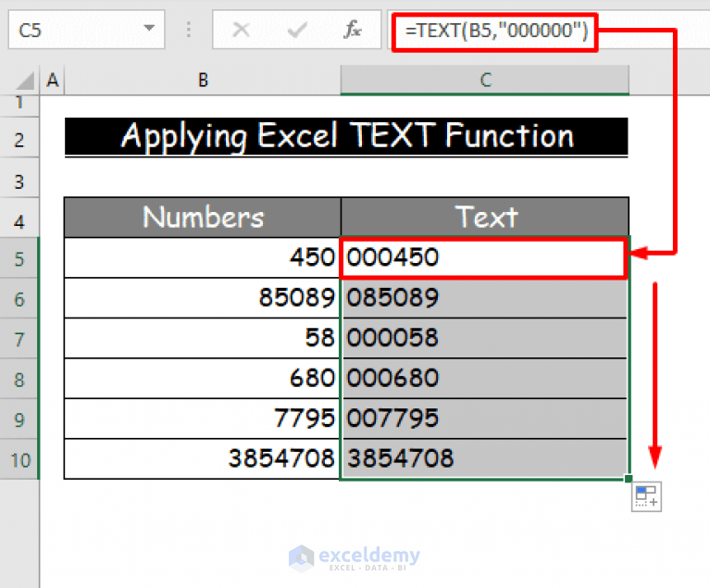Click the Enter checkmark formula icon

tap(297, 31)
